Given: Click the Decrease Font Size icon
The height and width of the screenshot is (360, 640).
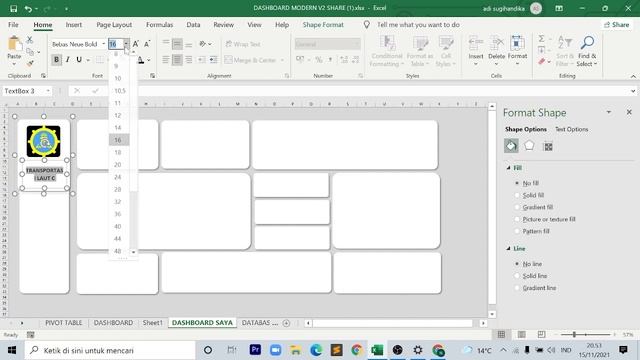Looking at the screenshot, I should click(x=147, y=44).
